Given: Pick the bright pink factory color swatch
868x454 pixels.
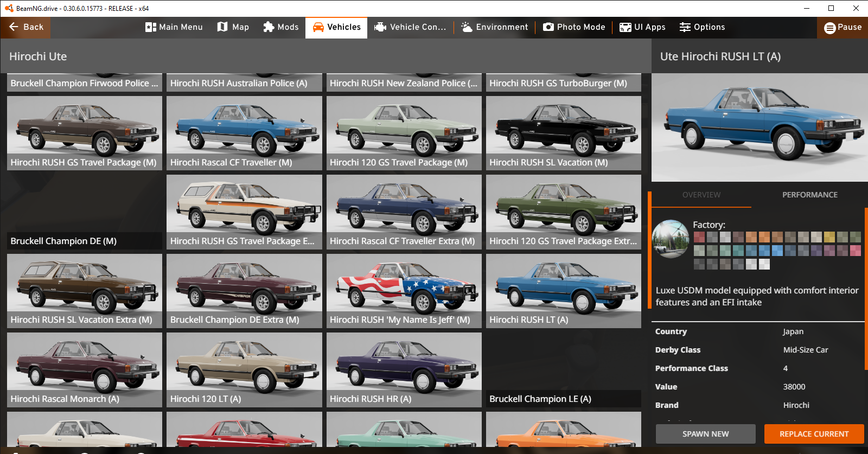Looking at the screenshot, I should click(x=856, y=250).
